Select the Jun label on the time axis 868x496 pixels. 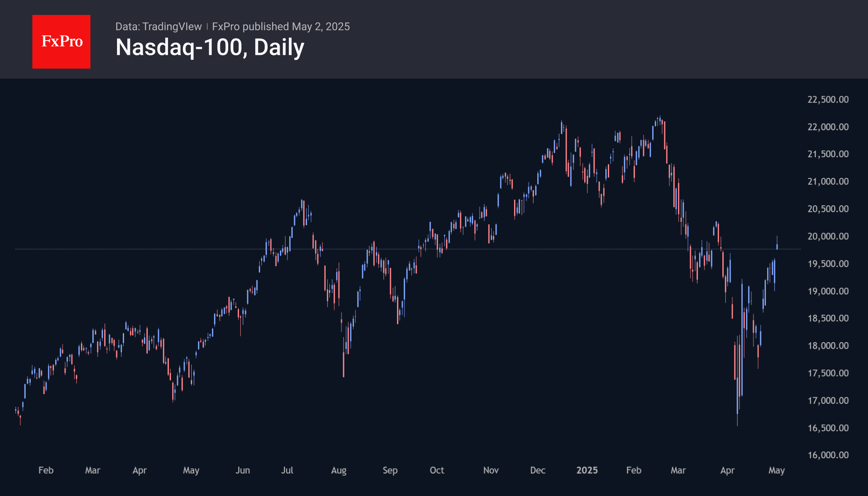coord(243,470)
